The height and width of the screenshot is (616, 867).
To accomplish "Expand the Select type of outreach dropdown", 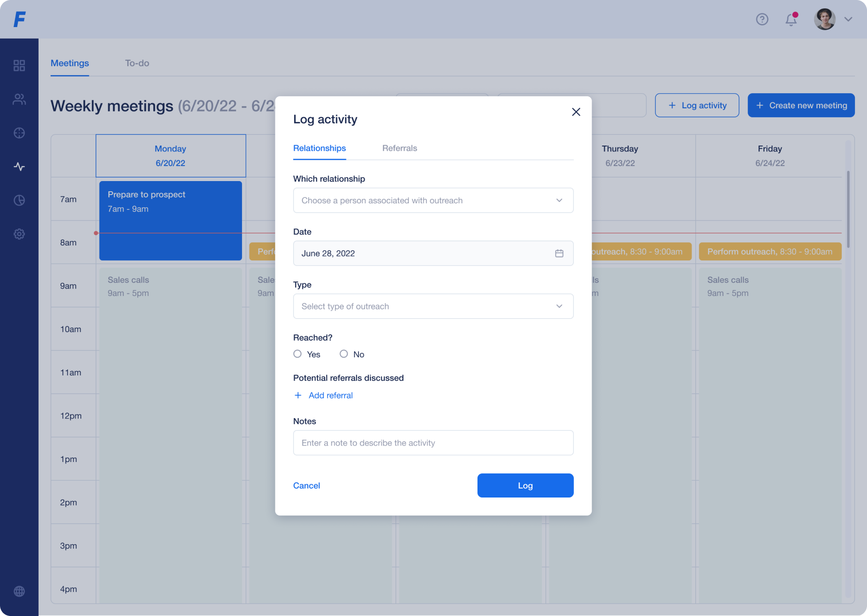I will [x=433, y=306].
